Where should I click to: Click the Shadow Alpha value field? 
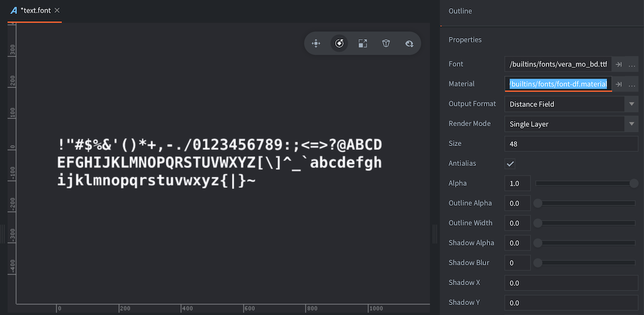(518, 243)
